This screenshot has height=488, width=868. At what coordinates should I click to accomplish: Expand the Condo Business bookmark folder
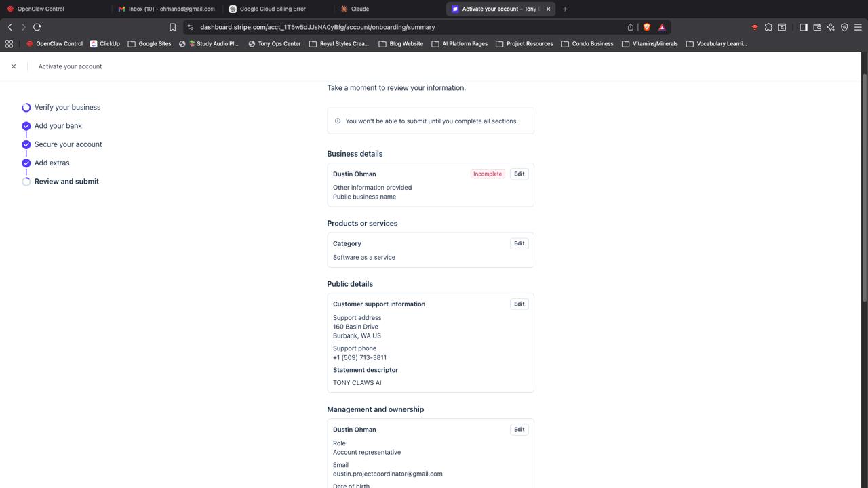(x=587, y=44)
